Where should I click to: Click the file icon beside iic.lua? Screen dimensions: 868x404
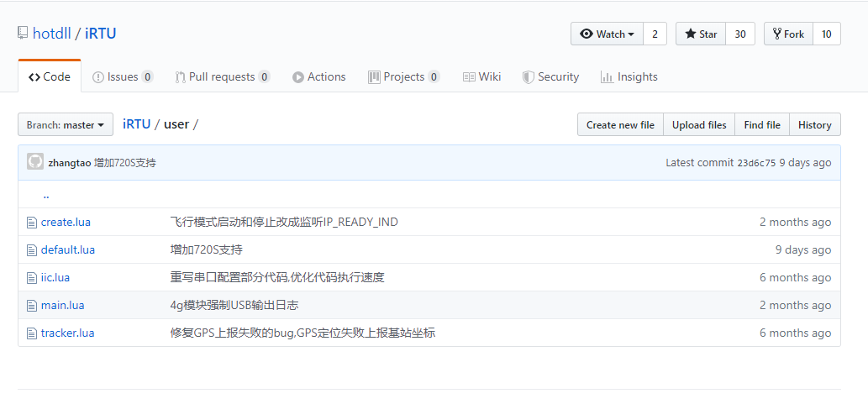coord(32,278)
